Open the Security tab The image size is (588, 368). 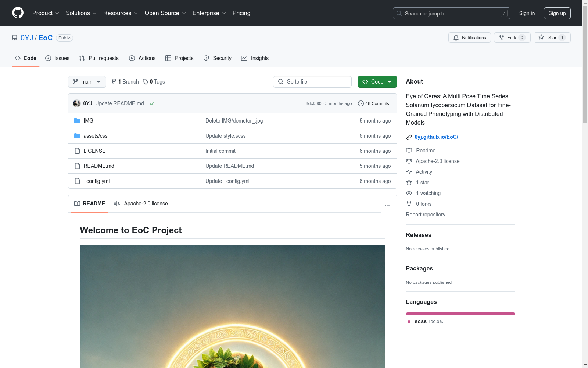[x=218, y=58]
